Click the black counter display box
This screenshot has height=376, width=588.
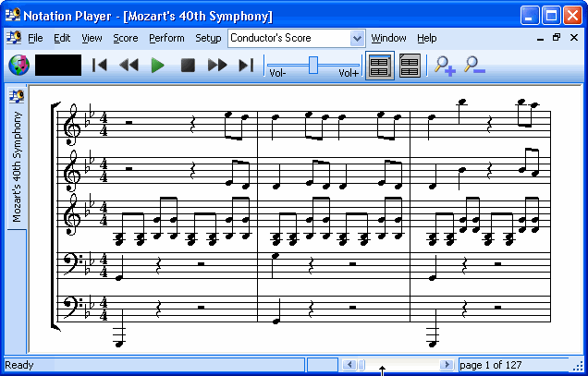pyautogui.click(x=58, y=65)
